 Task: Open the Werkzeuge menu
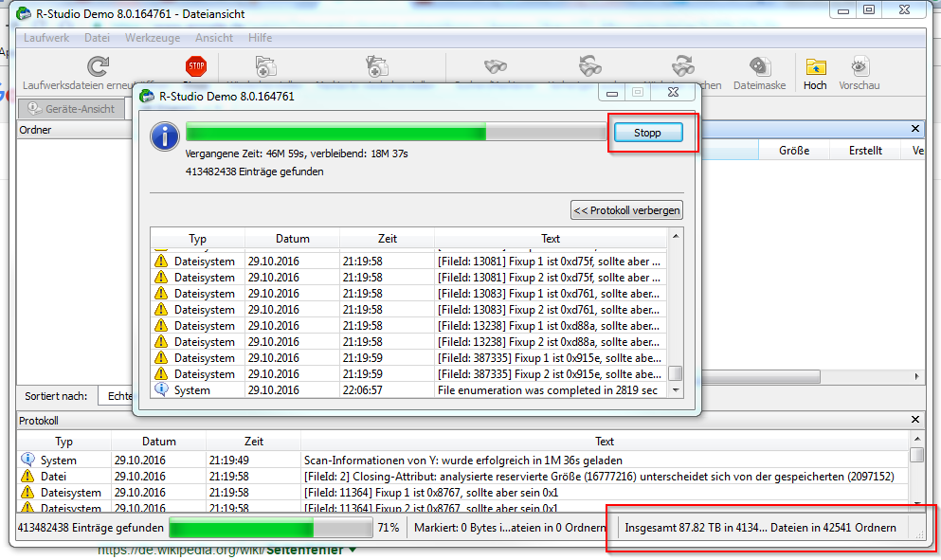153,38
